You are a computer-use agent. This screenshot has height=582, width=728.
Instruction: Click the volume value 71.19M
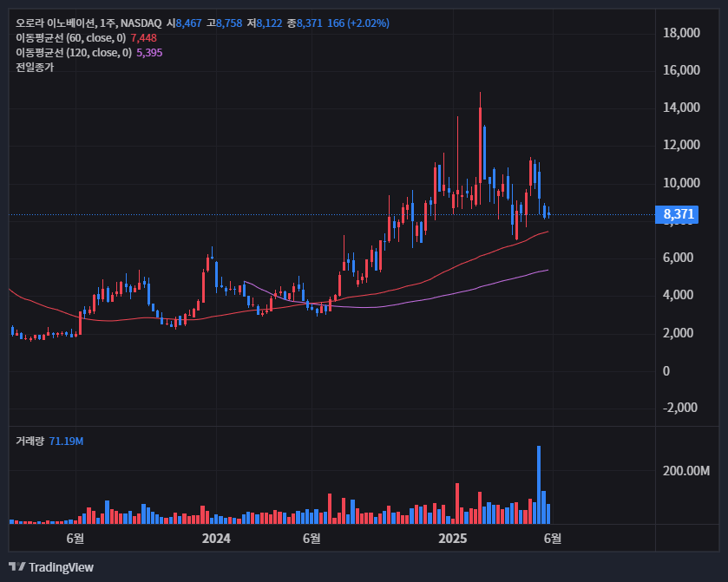(x=67, y=441)
